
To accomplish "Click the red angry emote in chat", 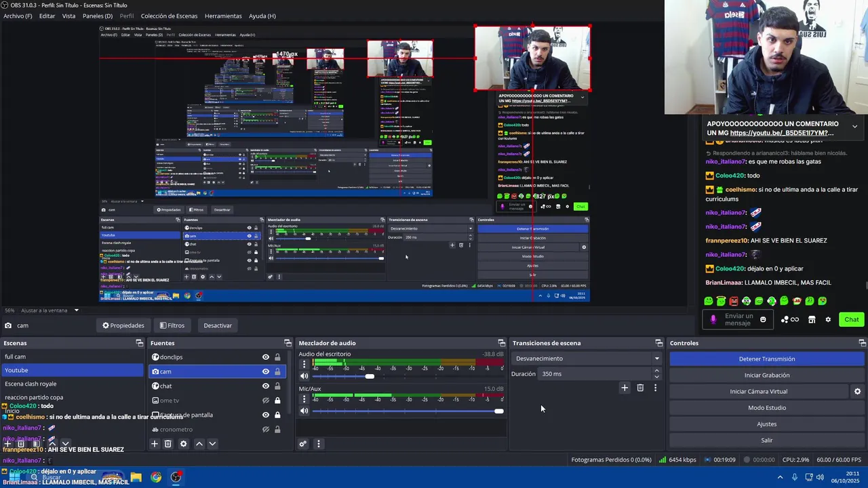I will point(734,301).
